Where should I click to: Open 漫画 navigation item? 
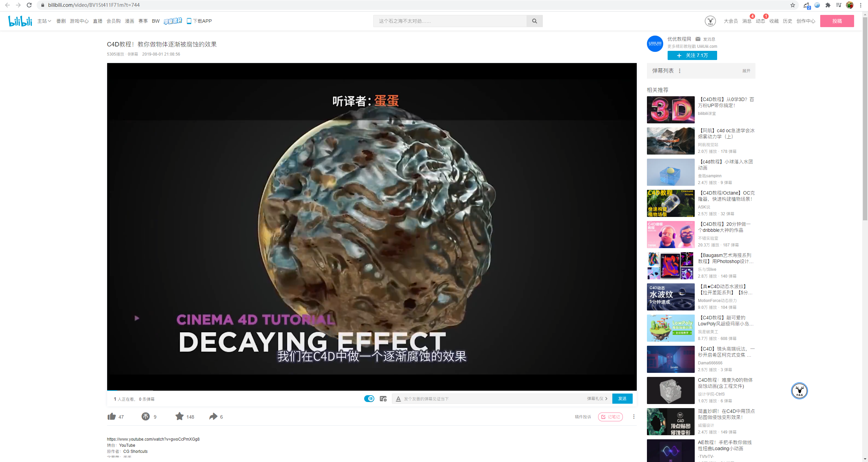coord(130,21)
